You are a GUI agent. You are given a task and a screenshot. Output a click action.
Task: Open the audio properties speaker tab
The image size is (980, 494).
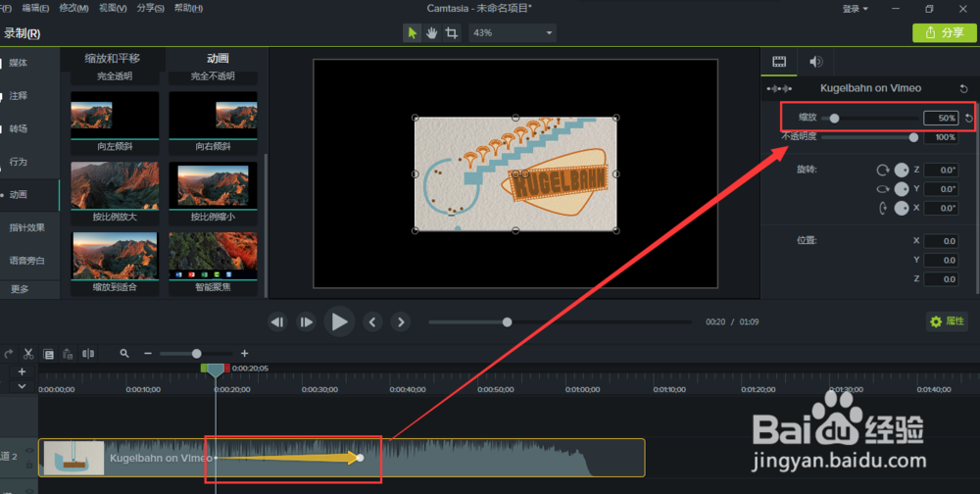click(815, 62)
